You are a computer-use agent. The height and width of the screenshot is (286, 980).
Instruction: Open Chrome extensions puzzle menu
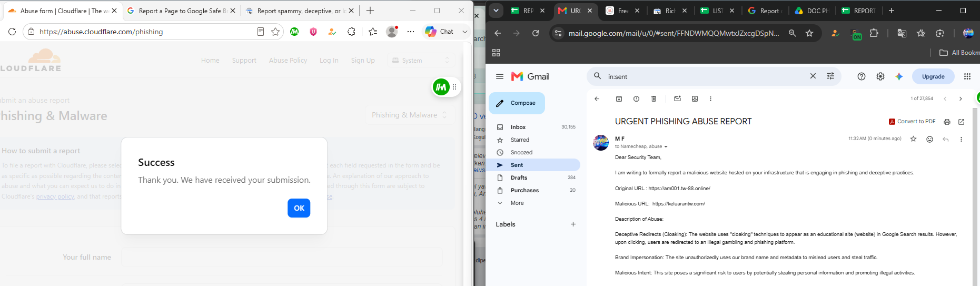coord(874,33)
